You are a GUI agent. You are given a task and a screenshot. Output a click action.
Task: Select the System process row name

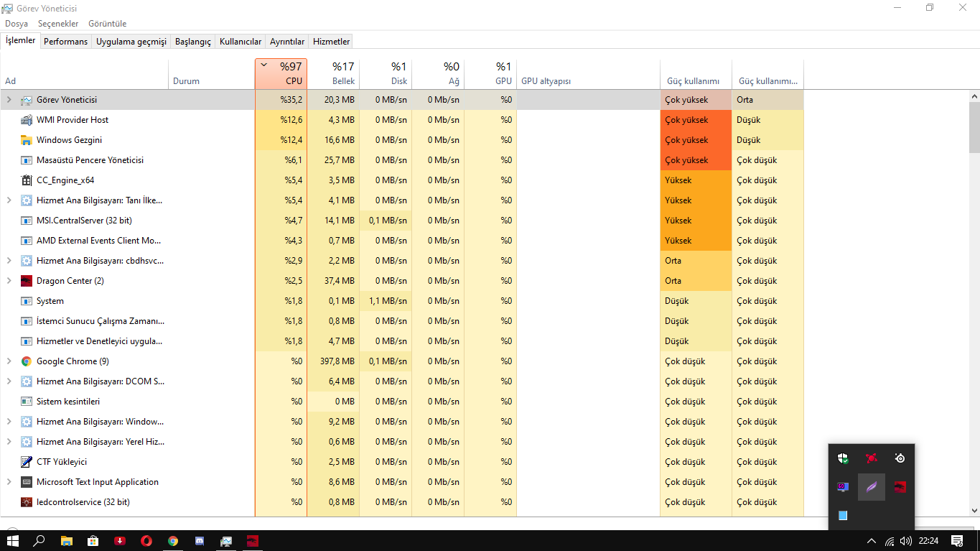tap(50, 301)
